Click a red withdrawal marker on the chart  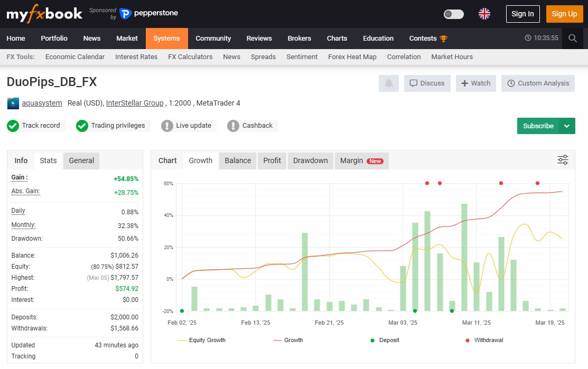point(427,183)
